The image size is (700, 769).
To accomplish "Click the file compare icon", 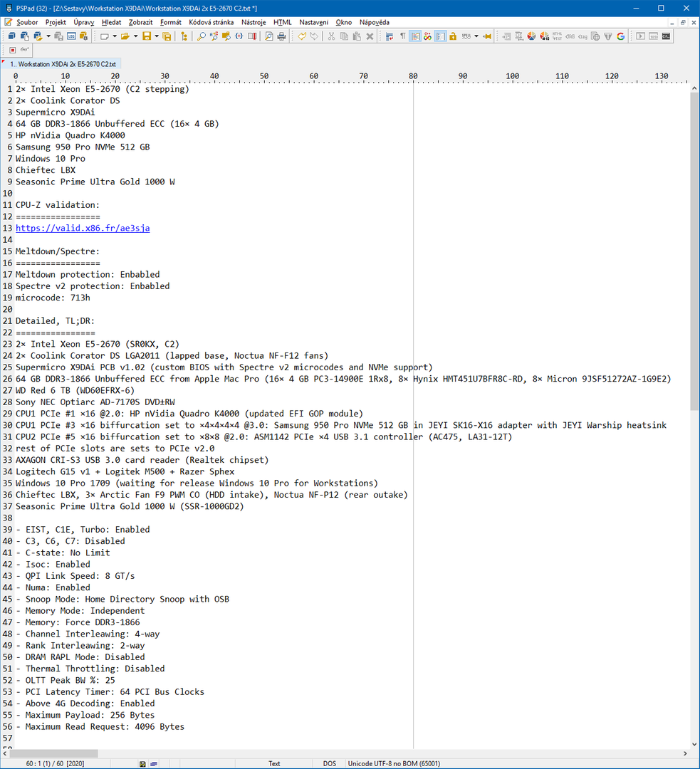I will click(252, 36).
